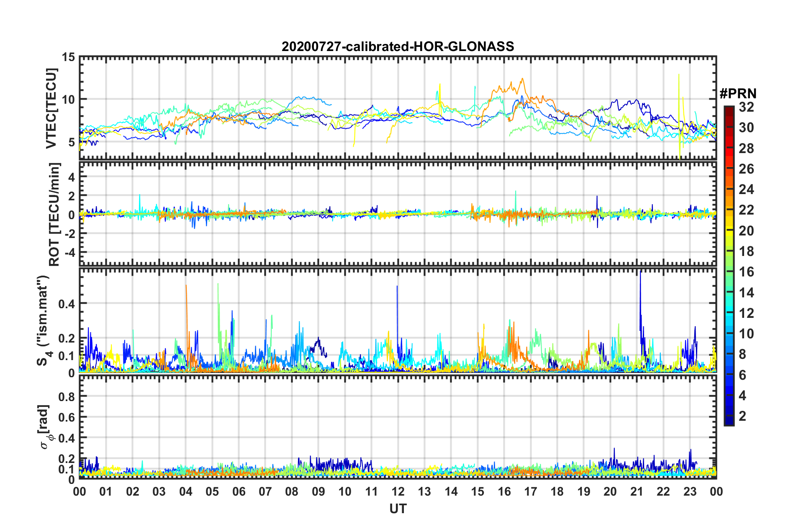
Task: Click colorbar tick label 22
Action: tap(746, 210)
